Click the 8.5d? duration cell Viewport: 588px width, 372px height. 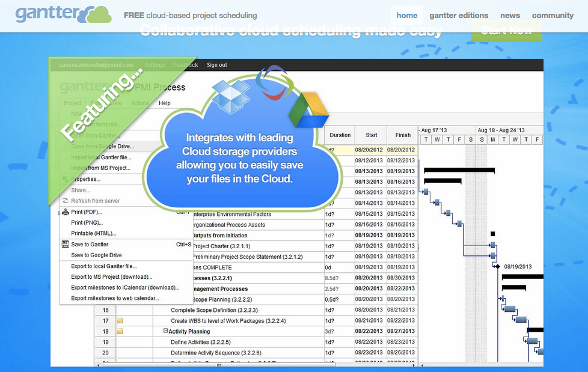(339, 278)
